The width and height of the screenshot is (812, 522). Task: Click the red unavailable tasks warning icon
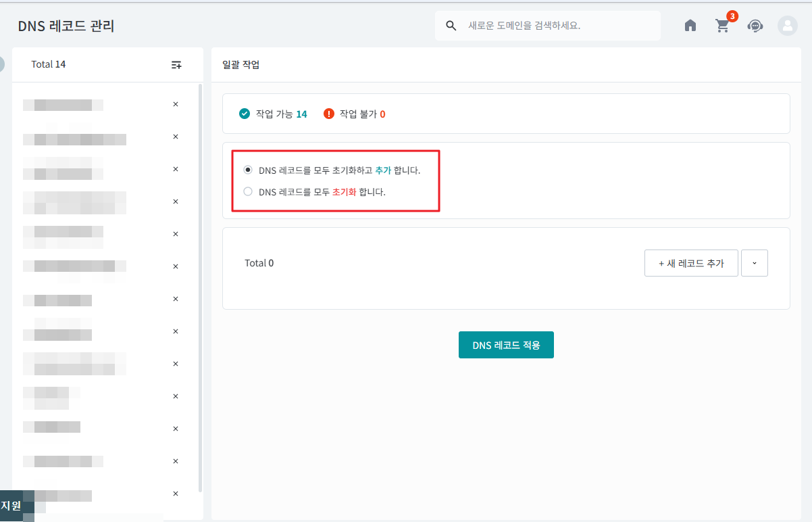tap(329, 114)
